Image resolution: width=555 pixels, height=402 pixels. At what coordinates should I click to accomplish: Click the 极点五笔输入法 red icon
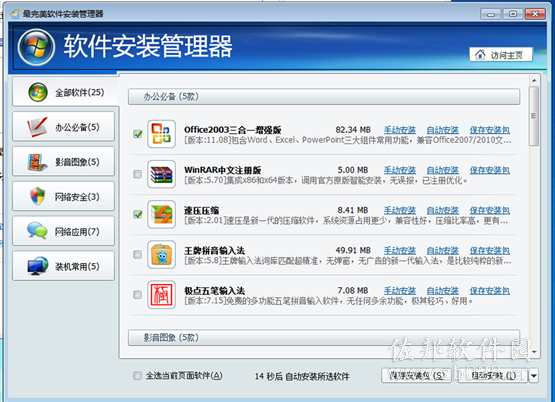coord(161,295)
